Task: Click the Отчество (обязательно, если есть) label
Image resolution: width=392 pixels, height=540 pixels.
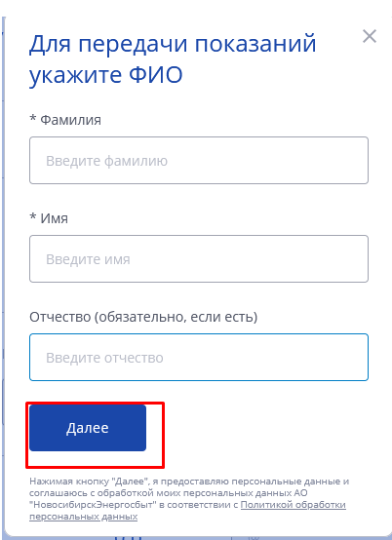Action: point(143,317)
